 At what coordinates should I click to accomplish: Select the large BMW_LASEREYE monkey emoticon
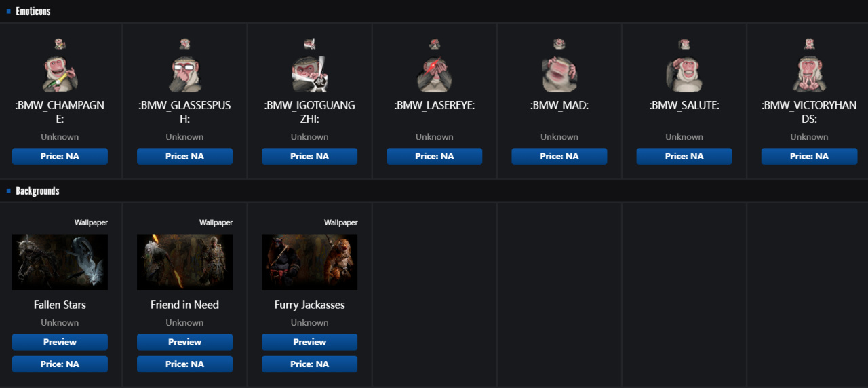[435, 74]
